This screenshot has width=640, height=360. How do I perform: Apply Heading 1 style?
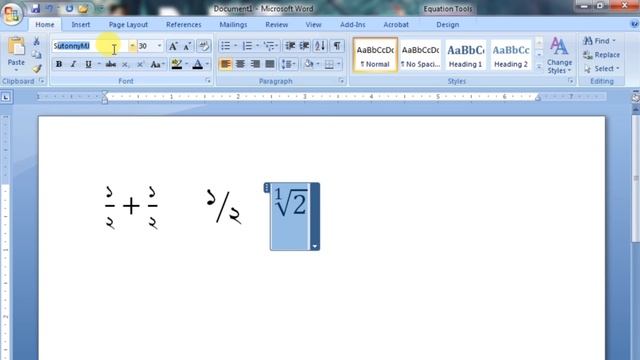465,55
